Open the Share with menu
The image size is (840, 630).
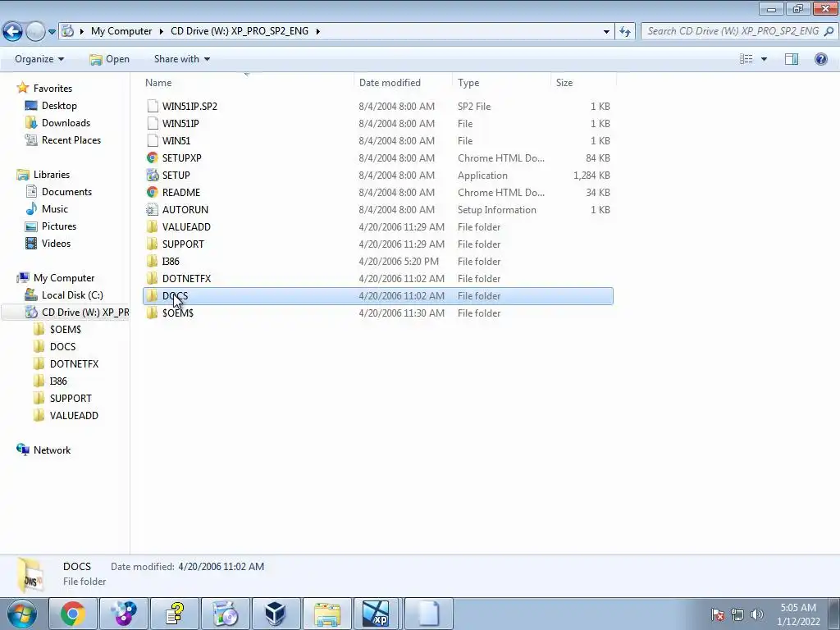click(x=181, y=59)
